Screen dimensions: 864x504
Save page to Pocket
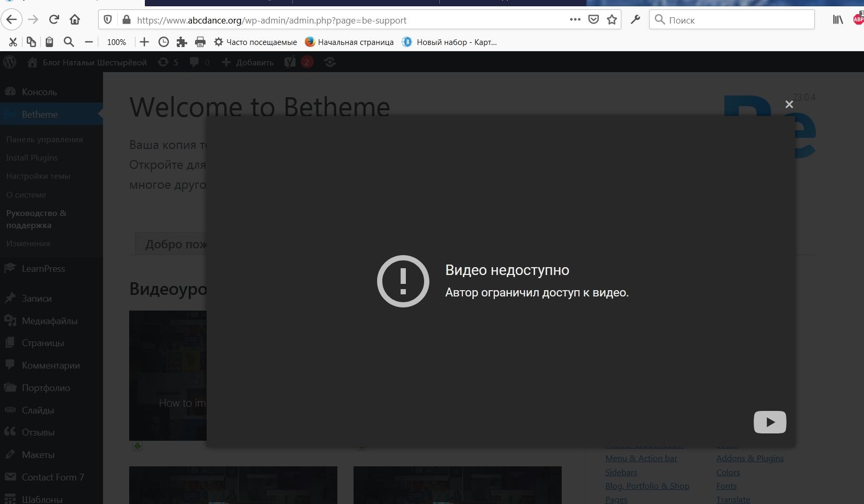pos(594,20)
